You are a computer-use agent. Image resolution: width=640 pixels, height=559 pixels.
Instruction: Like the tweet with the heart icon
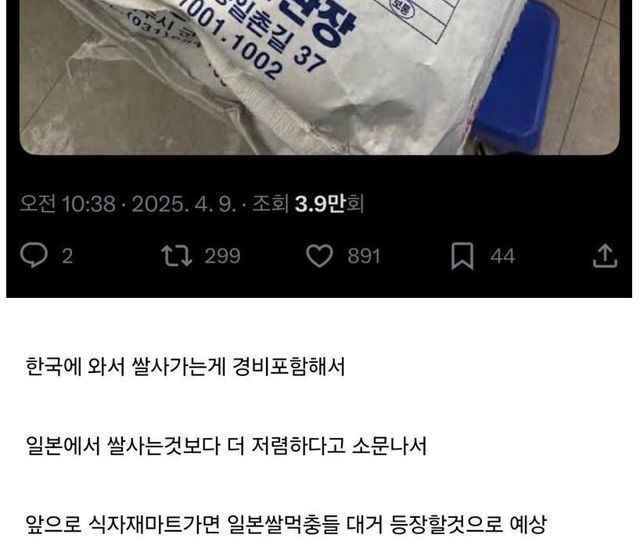pos(320,256)
